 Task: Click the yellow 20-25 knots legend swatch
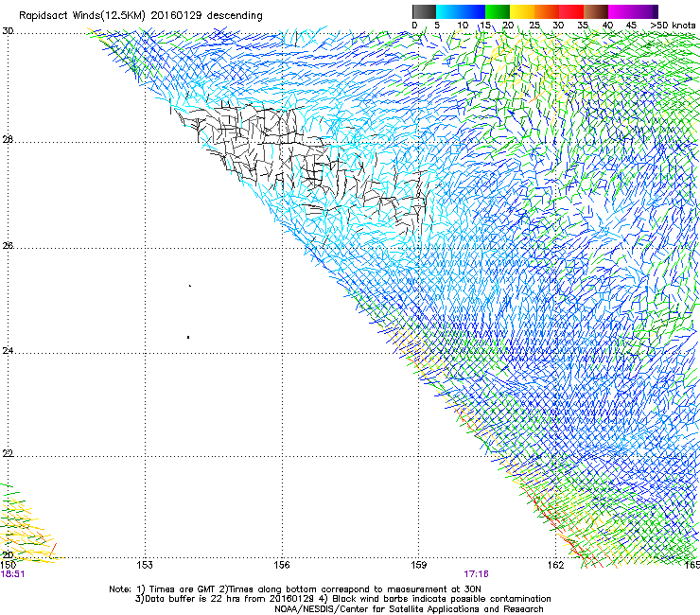point(522,11)
